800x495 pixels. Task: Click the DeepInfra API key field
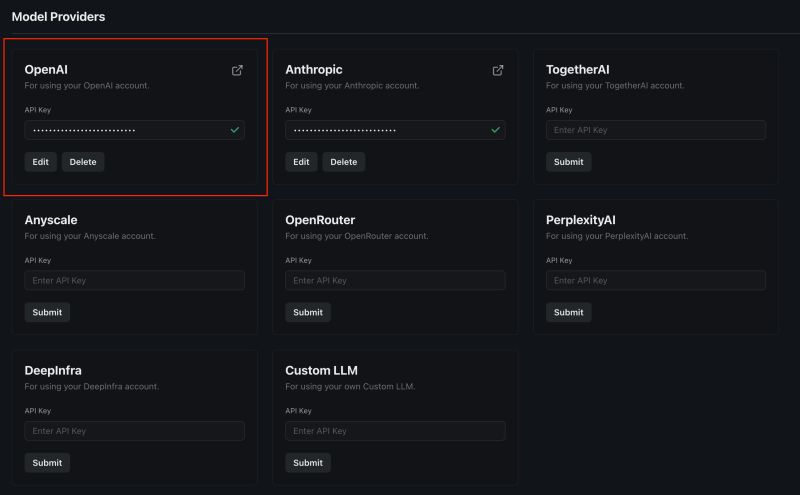pos(135,431)
